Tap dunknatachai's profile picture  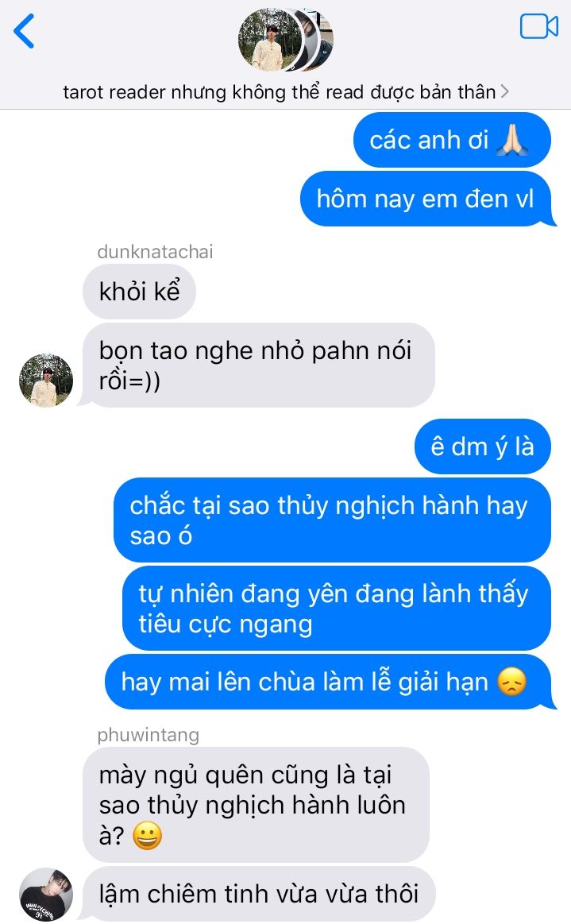coord(46,381)
